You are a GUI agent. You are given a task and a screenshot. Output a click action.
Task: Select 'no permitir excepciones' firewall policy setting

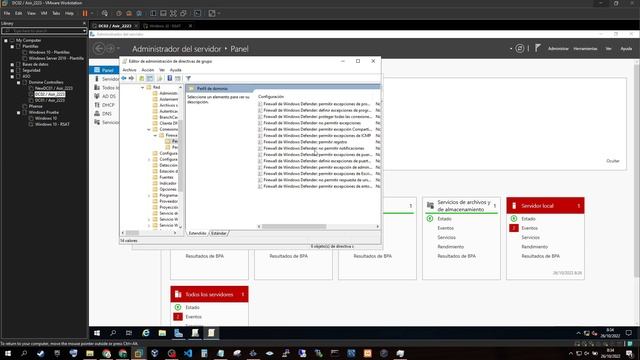coord(312,123)
